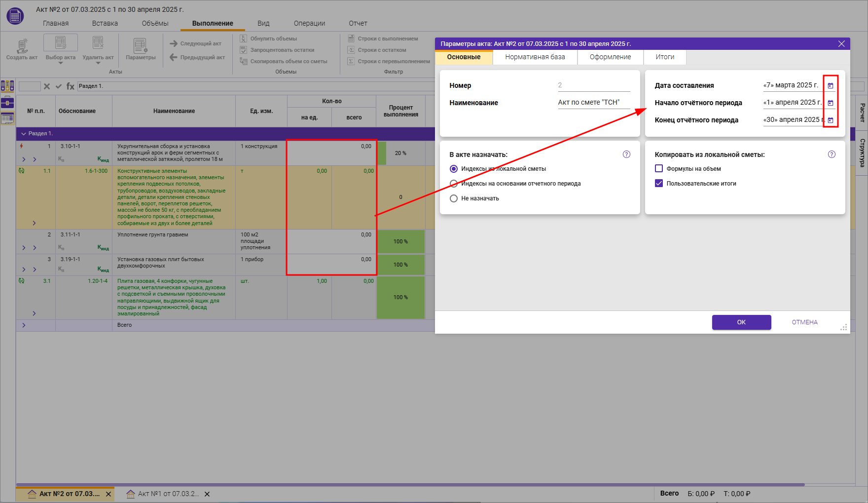The image size is (868, 503).
Task: Click the ОТМЕНА link button
Action: 804,322
